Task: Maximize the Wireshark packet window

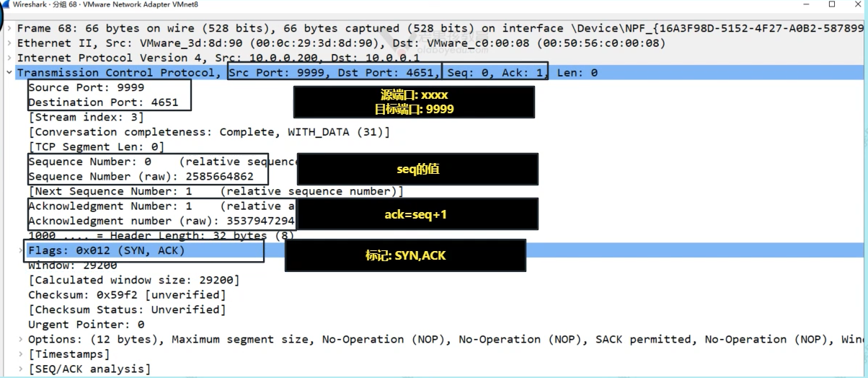Action: coord(832,4)
